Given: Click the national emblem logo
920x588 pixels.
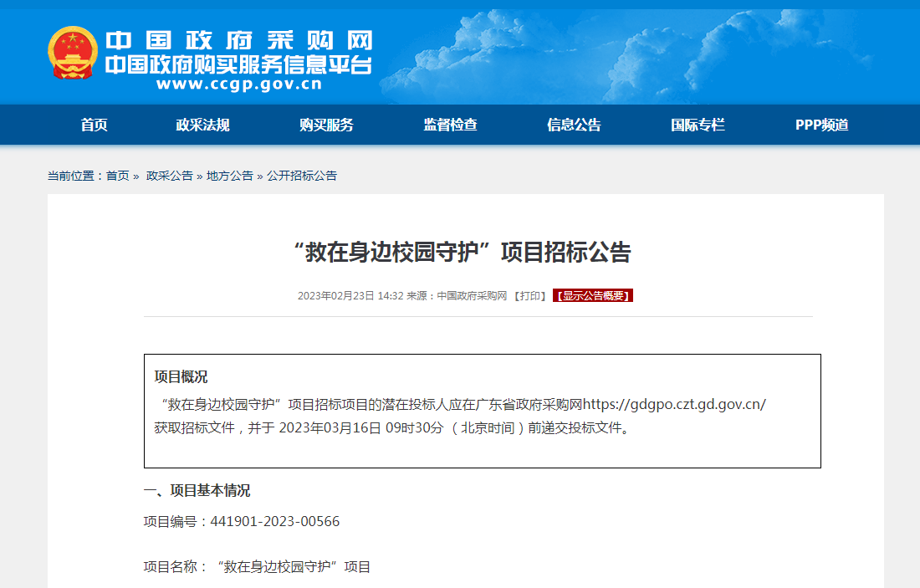Looking at the screenshot, I should click(73, 53).
